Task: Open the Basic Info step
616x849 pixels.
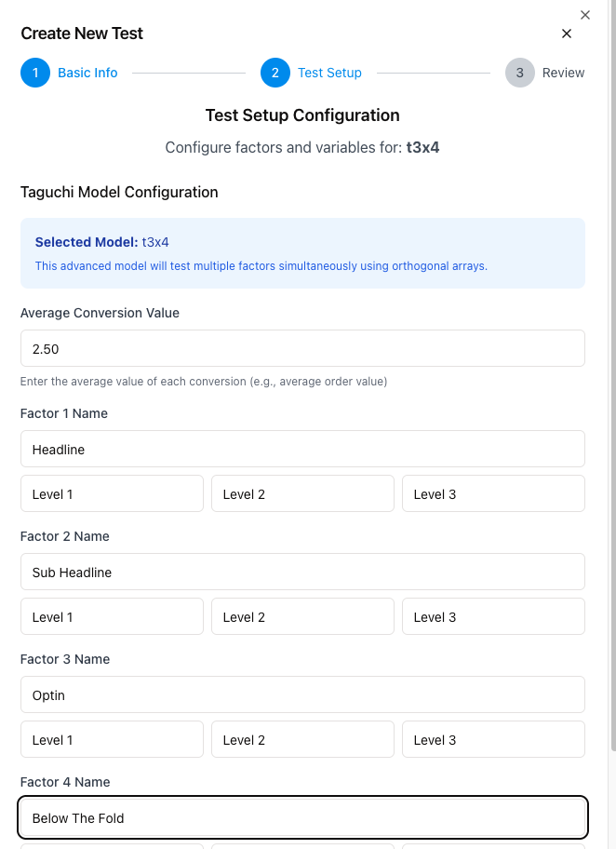Action: tap(87, 73)
